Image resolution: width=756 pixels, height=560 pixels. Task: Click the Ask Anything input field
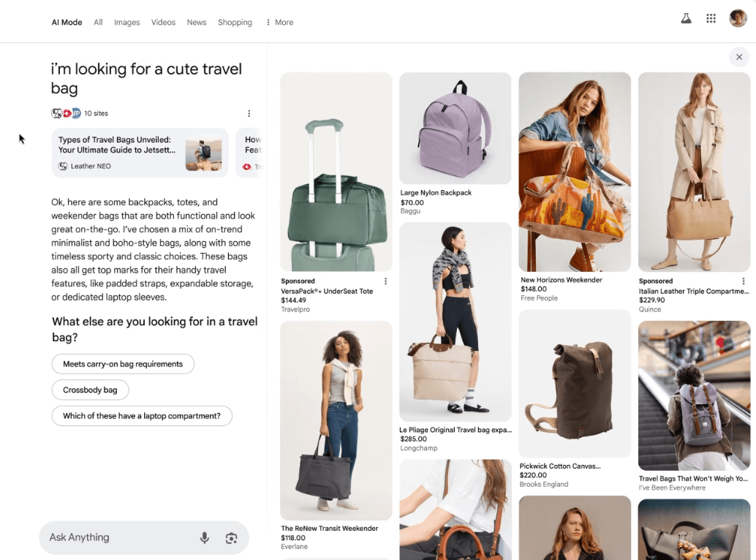[117, 538]
